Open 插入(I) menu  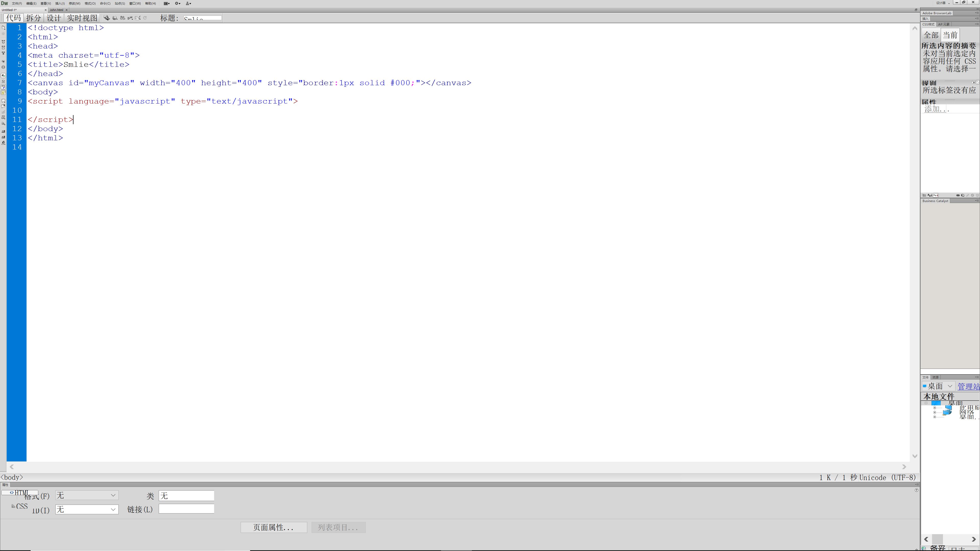click(60, 3)
